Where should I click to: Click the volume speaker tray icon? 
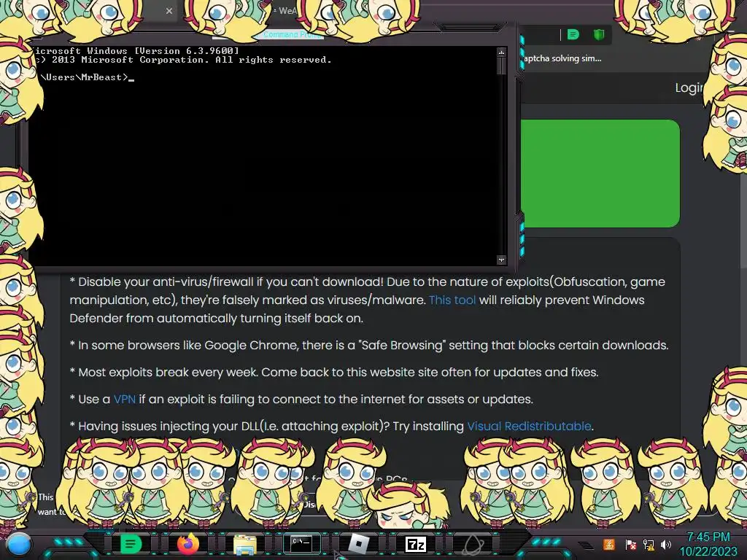[x=666, y=544]
